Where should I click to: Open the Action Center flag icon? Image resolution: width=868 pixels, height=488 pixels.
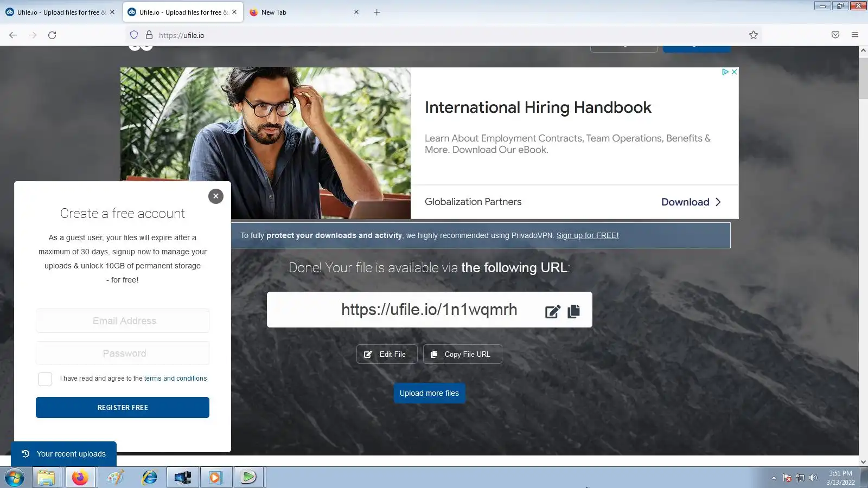point(787,478)
